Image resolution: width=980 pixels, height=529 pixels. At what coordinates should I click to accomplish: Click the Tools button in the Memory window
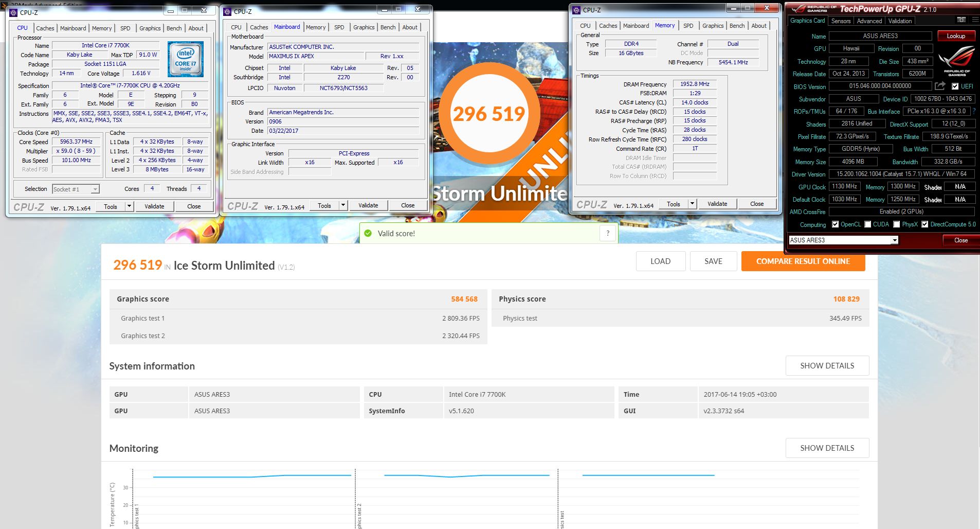[674, 204]
